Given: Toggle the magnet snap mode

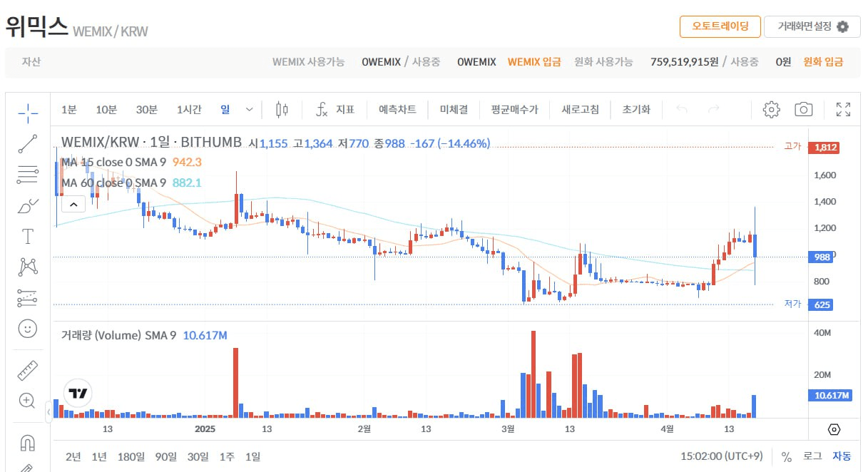Looking at the screenshot, I should (28, 442).
